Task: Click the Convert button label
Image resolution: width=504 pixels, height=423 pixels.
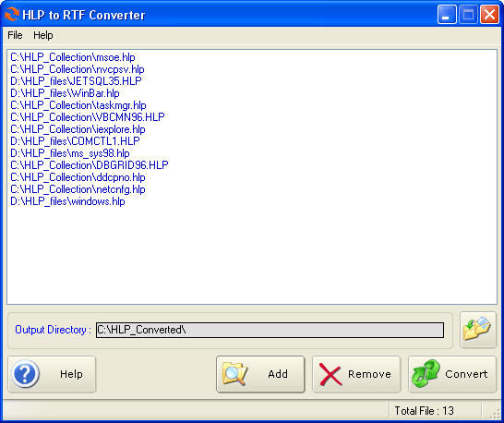Action: [x=466, y=374]
